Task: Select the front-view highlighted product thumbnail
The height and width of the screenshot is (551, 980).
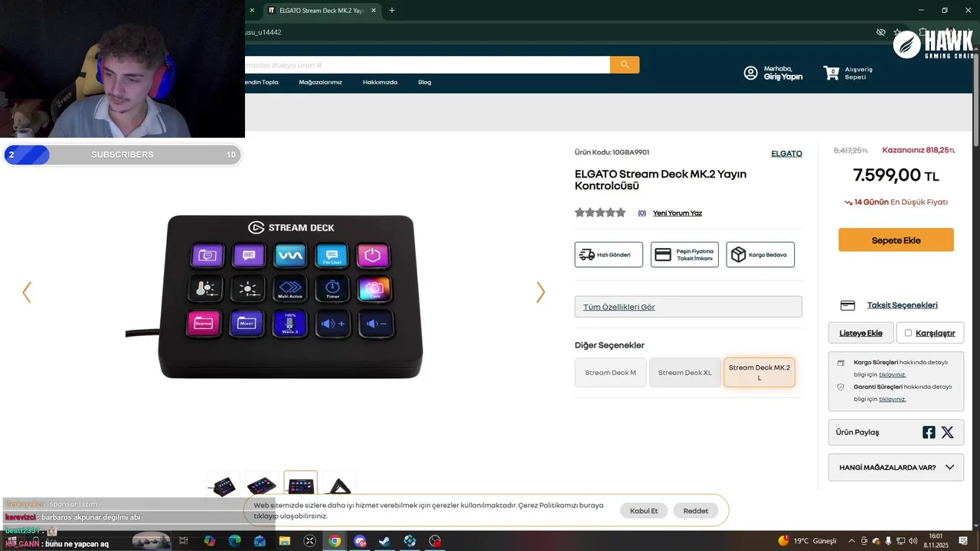Action: coord(300,486)
